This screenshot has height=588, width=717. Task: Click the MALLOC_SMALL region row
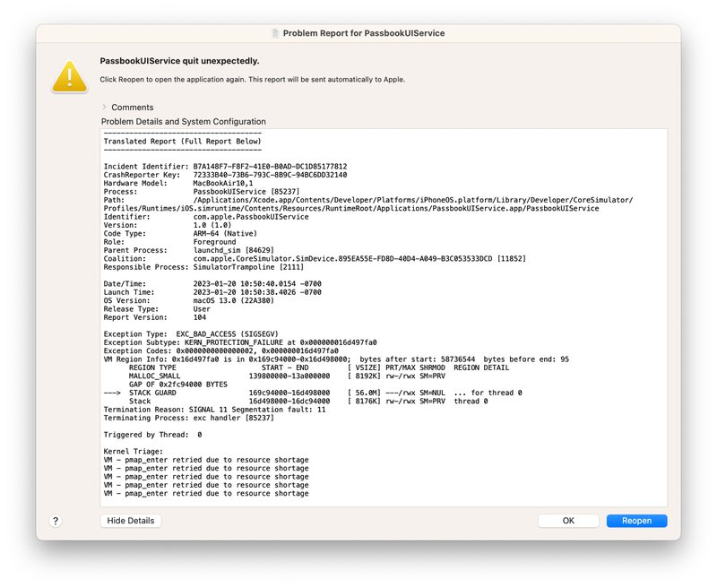pyautogui.click(x=287, y=376)
